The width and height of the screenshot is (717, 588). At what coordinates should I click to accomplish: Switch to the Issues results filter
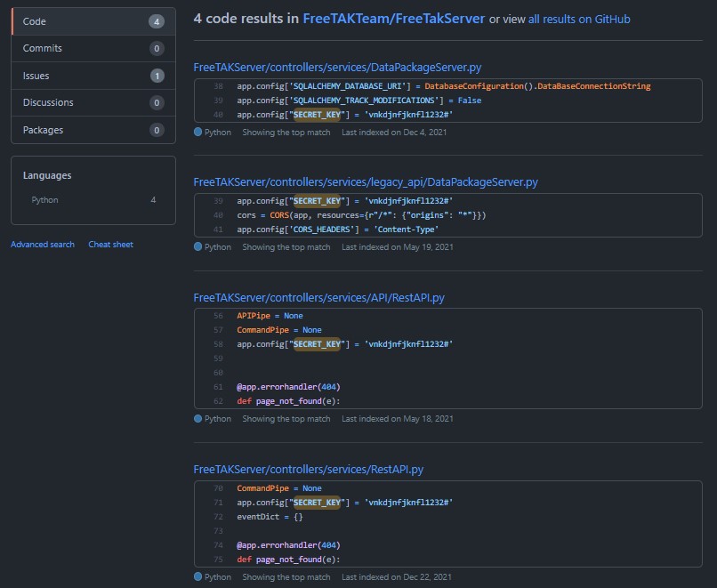coord(36,76)
